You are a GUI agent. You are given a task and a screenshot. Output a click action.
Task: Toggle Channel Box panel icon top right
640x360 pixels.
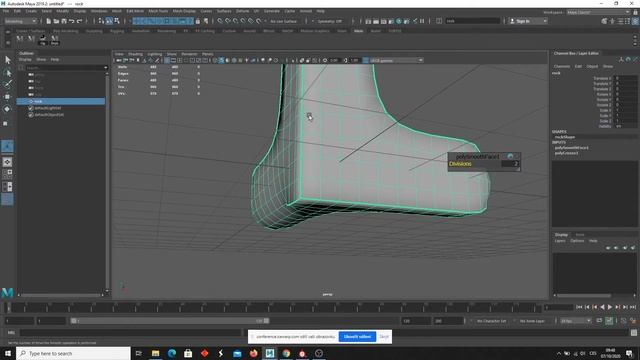click(636, 21)
